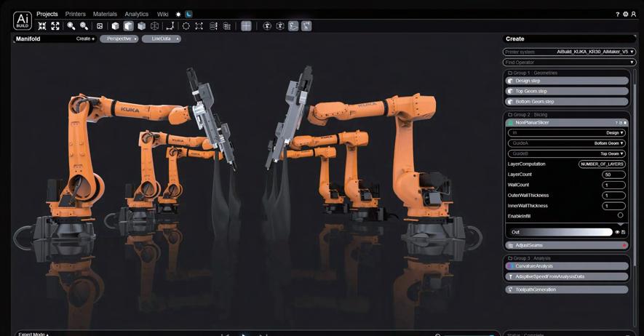This screenshot has height=336, width=644.
Task: Open the Projects menu
Action: 47,14
